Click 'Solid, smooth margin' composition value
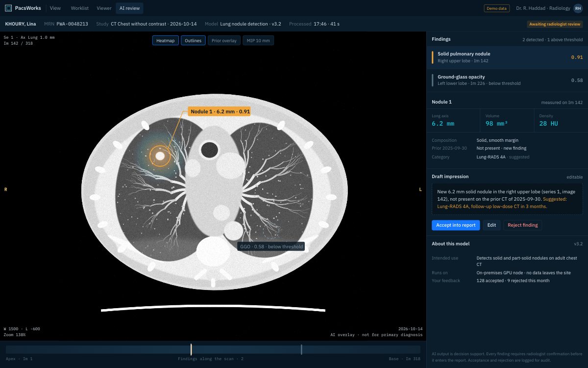This screenshot has width=588, height=368. 497,140
